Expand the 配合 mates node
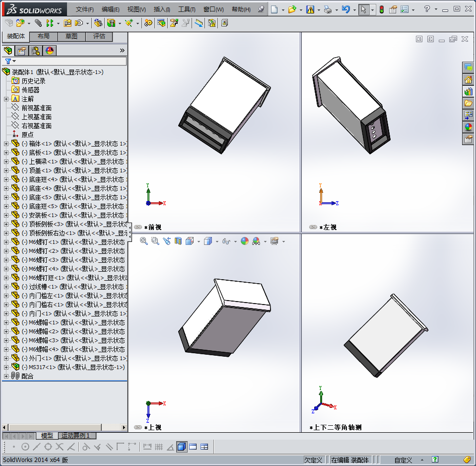 pyautogui.click(x=6, y=376)
